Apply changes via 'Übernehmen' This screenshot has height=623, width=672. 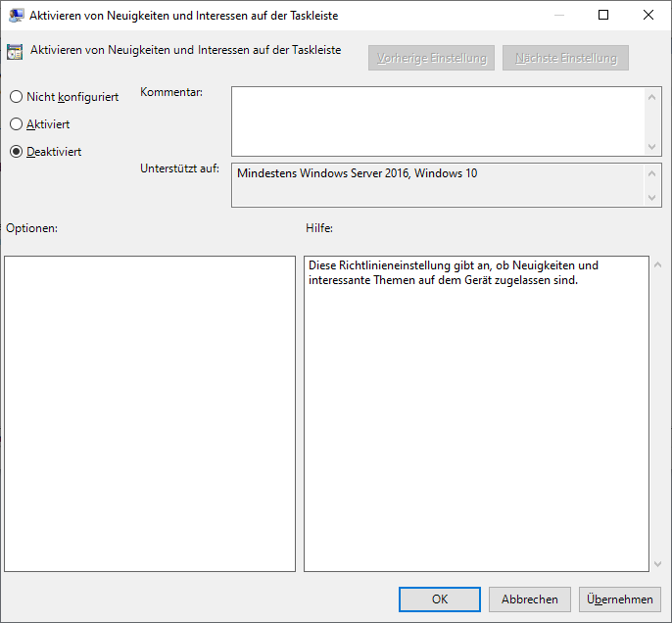point(620,599)
